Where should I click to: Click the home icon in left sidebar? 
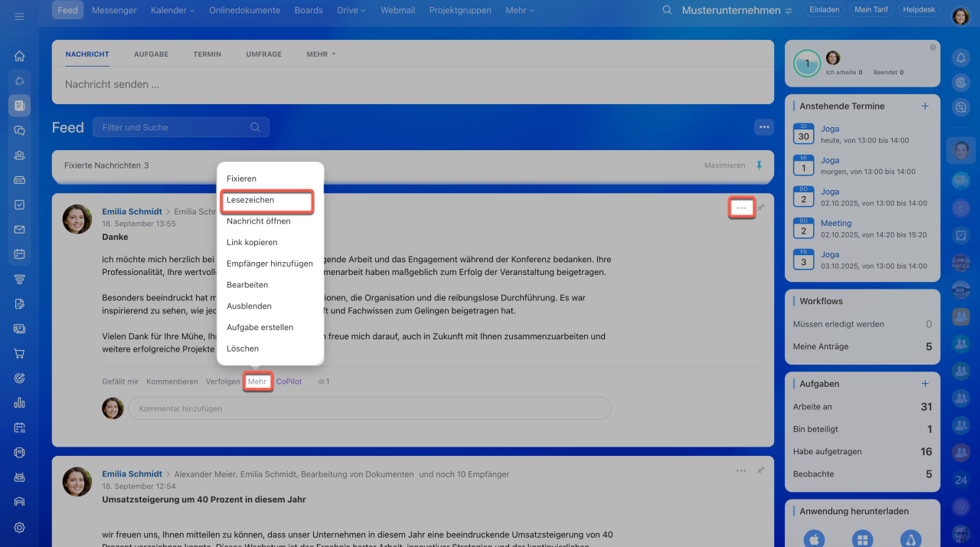[x=19, y=56]
